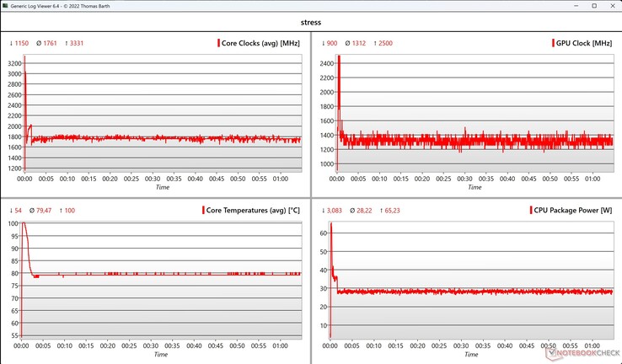Select the stress title header

point(311,22)
